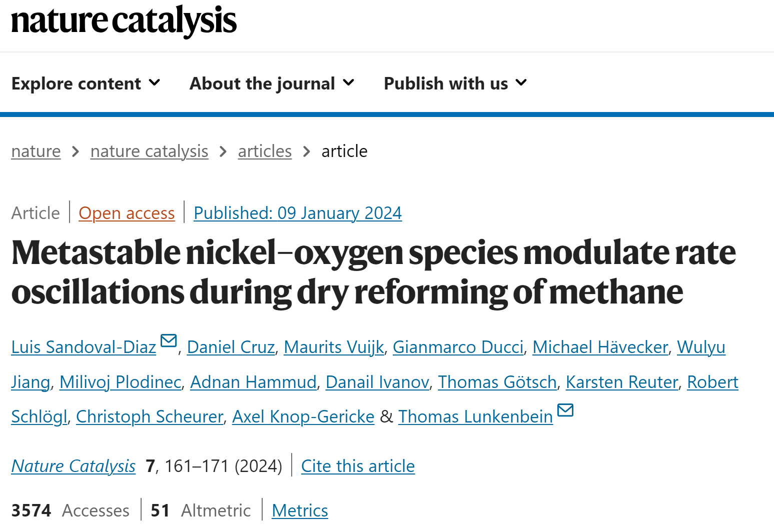
Task: Go to nature breadcrumb link
Action: [x=36, y=151]
